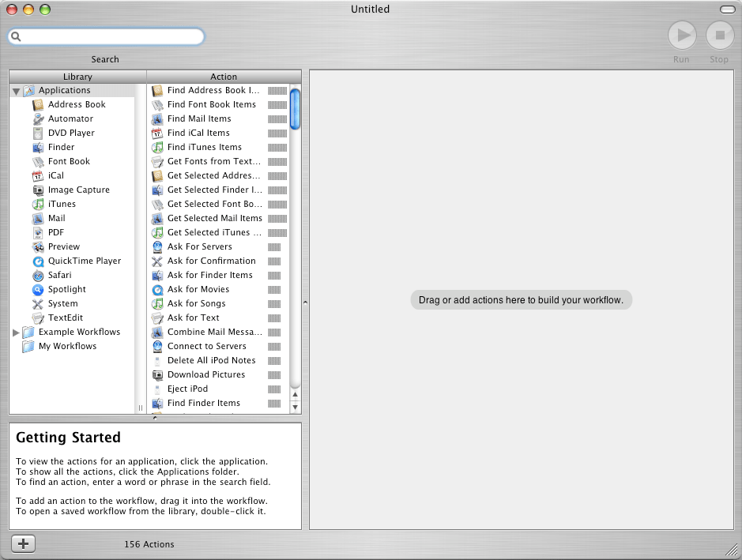Select Find Mail Items action
Screen dimensions: 742x560
pos(219,118)
